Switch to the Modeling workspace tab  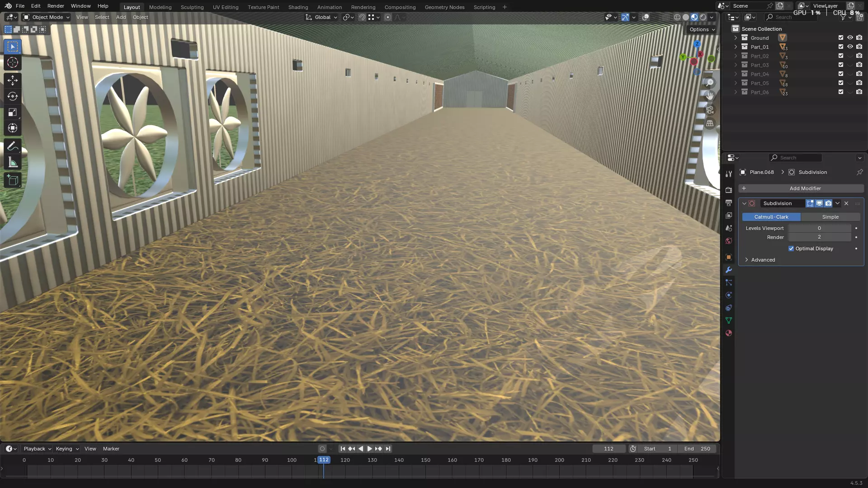[x=160, y=7]
